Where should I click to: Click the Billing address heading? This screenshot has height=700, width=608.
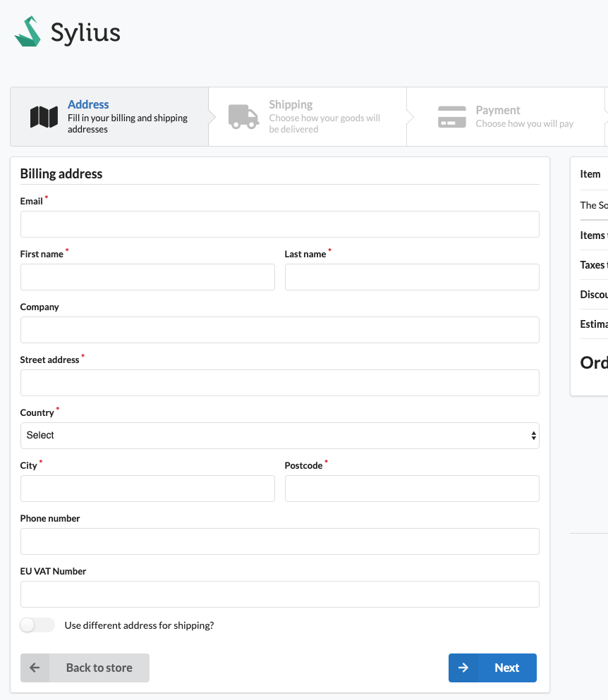pos(61,173)
